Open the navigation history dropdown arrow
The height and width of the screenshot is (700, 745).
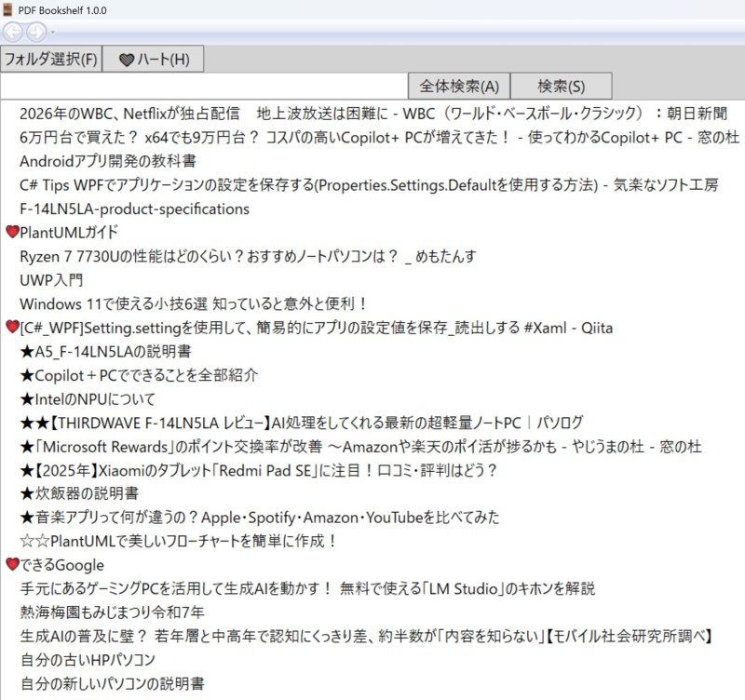pos(52,32)
